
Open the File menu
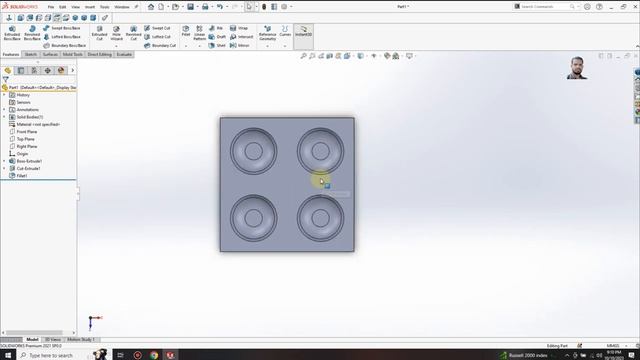click(x=51, y=7)
